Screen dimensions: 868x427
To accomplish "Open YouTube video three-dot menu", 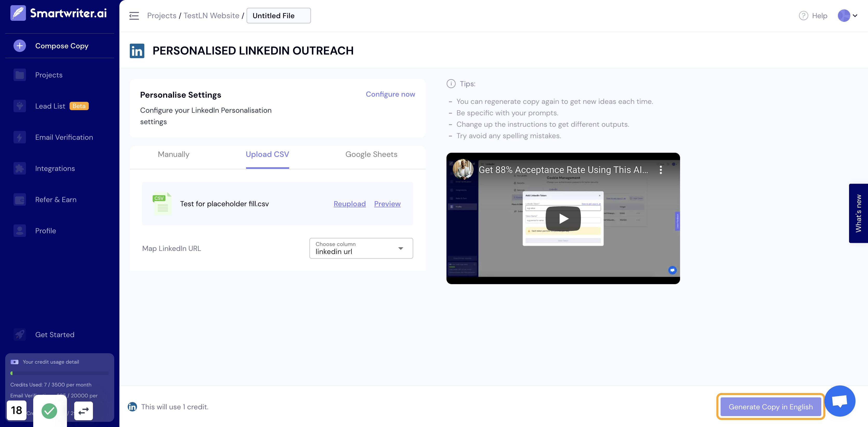I will click(x=661, y=170).
